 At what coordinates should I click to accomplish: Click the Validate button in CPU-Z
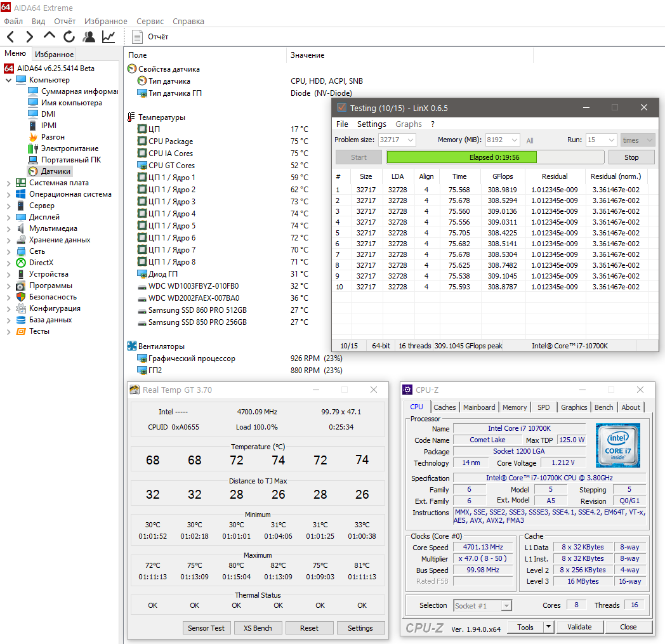579,627
